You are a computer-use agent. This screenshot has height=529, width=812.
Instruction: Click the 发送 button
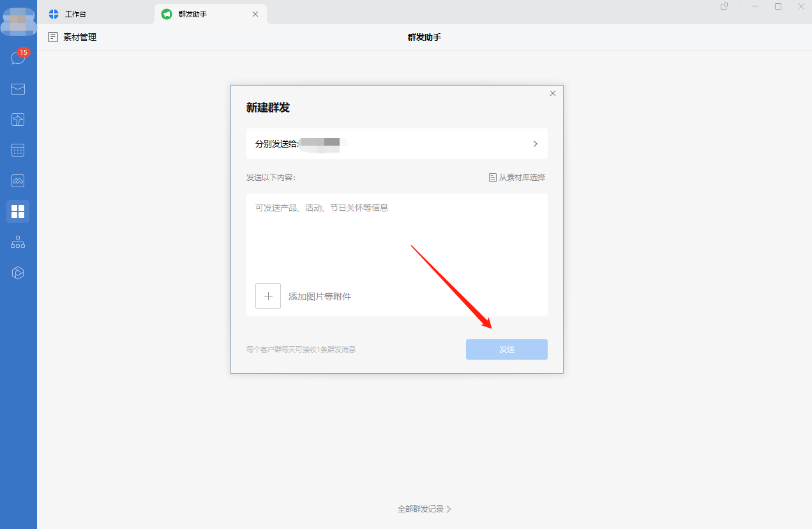click(506, 349)
